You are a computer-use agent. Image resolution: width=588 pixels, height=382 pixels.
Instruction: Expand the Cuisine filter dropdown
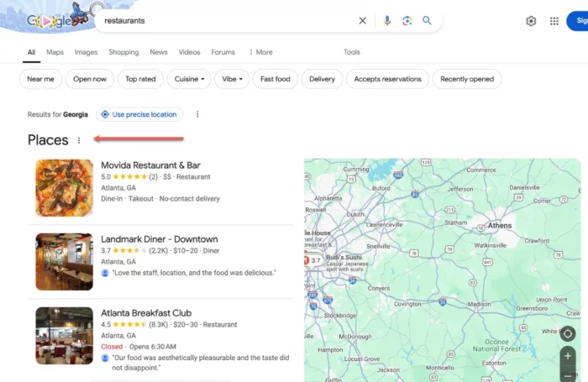point(189,79)
